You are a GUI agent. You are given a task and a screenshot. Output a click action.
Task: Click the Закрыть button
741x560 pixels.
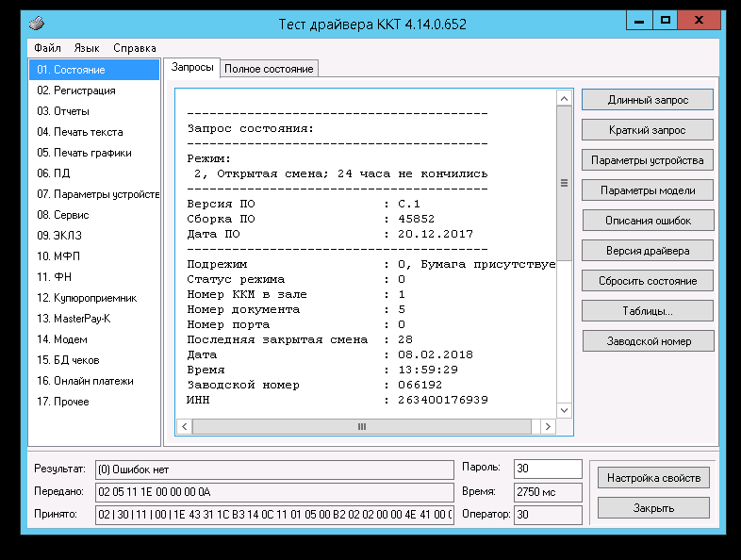click(x=653, y=508)
